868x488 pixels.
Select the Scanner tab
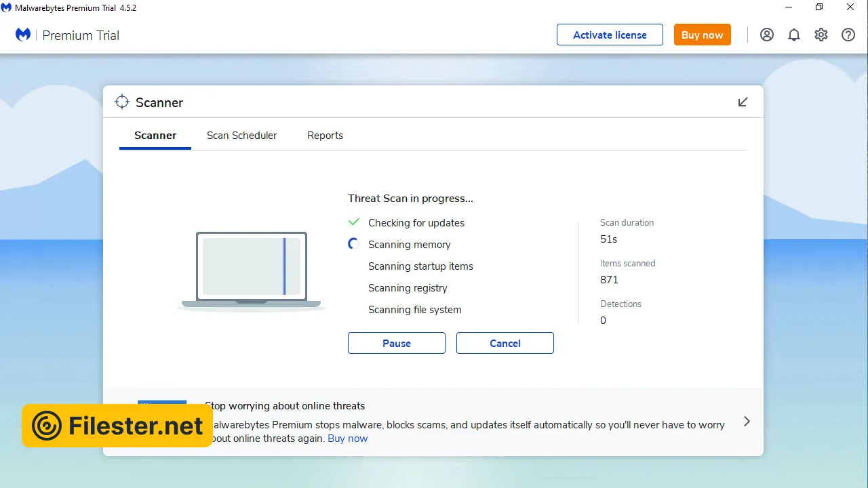pyautogui.click(x=155, y=136)
